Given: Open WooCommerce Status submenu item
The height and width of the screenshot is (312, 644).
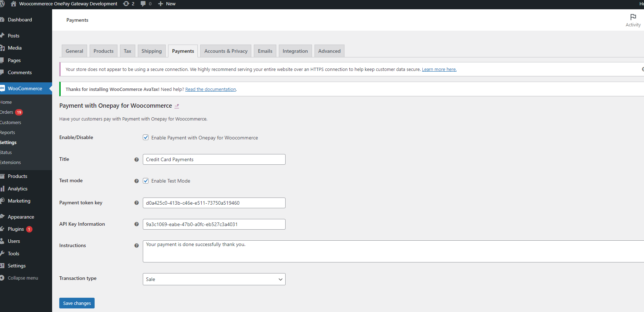Looking at the screenshot, I should (x=6, y=152).
